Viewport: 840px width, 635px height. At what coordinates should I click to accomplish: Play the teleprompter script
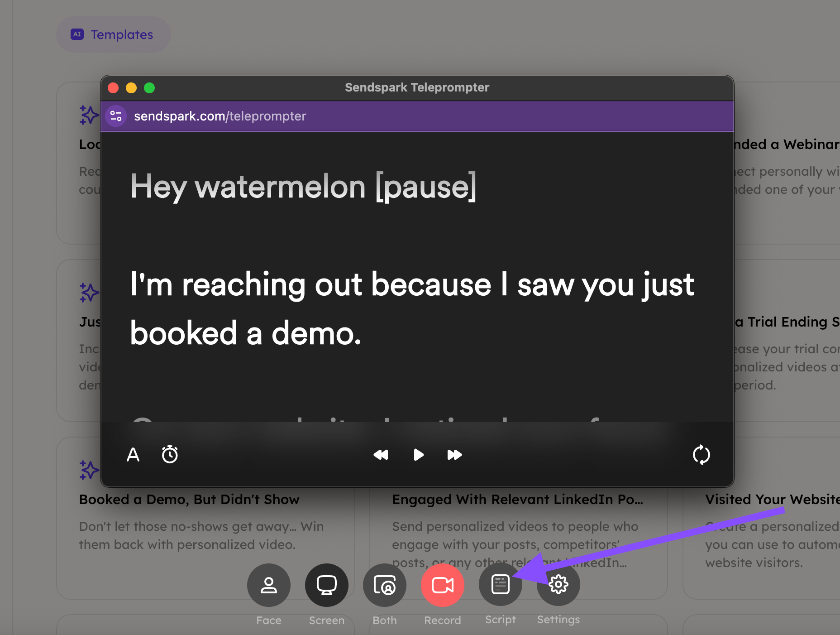pos(419,455)
